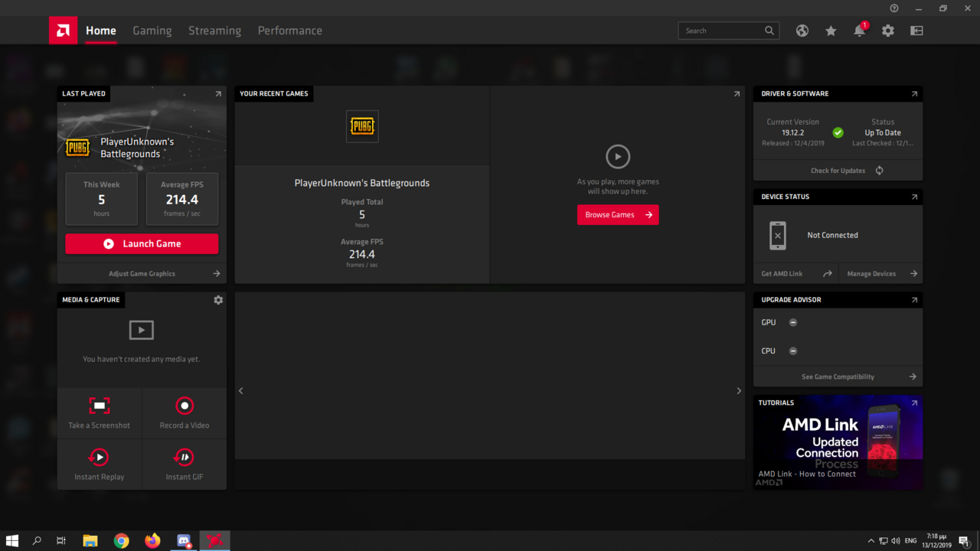Open Windows Action Center notifications
Image resolution: width=980 pixels, height=551 pixels.
964,541
